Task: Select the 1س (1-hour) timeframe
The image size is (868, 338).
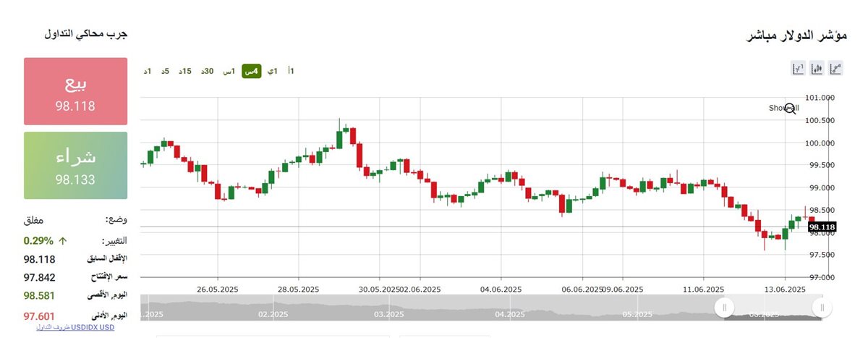Action: tap(229, 71)
